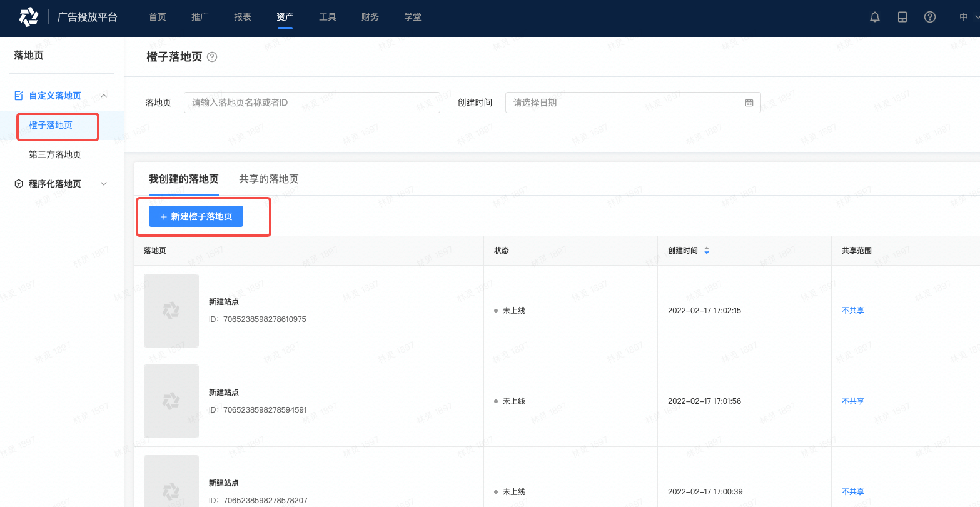The width and height of the screenshot is (980, 507).
Task: Click timestamp 2022-02-17 17:02:15
Action: click(704, 311)
